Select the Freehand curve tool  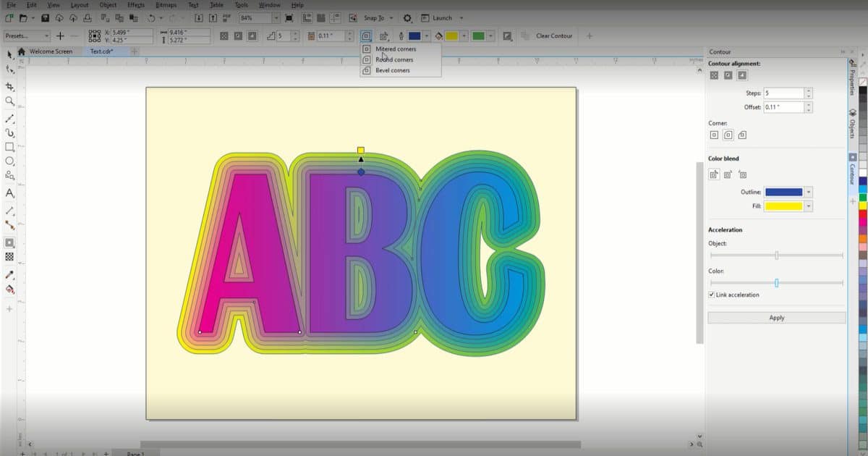[9, 118]
